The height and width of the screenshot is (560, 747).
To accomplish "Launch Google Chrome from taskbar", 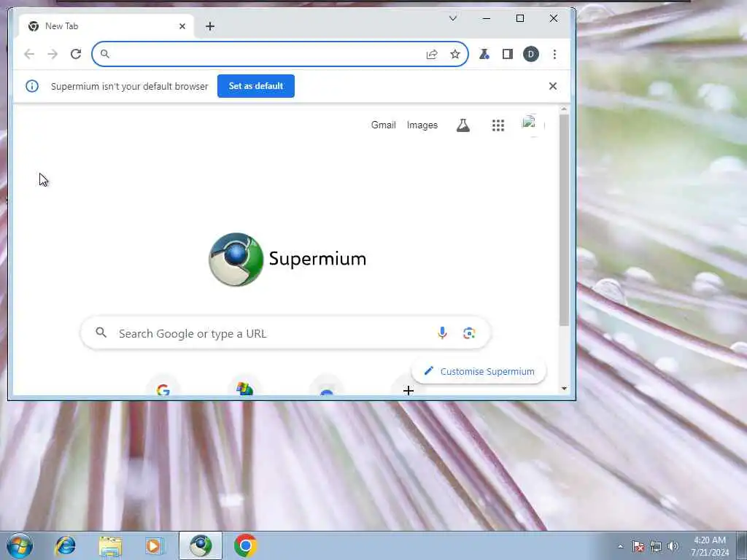I will click(x=245, y=545).
